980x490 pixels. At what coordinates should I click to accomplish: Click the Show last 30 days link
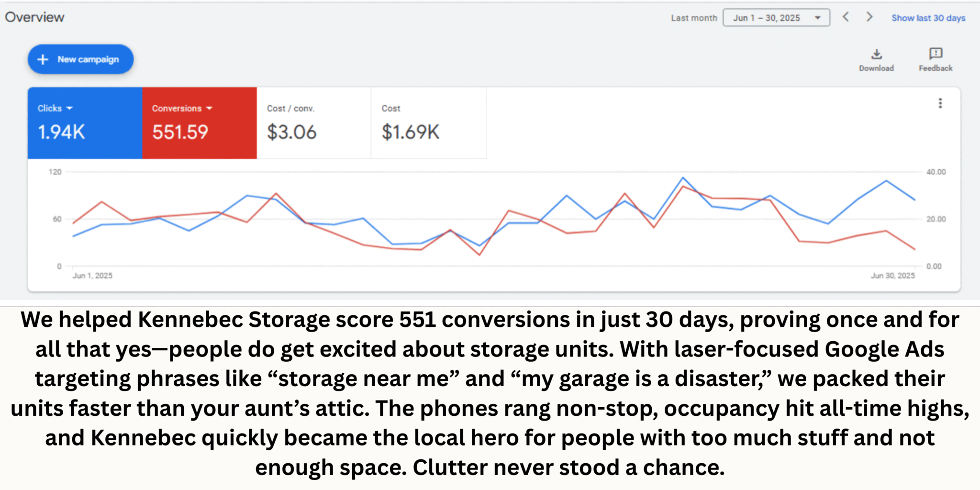click(x=928, y=18)
